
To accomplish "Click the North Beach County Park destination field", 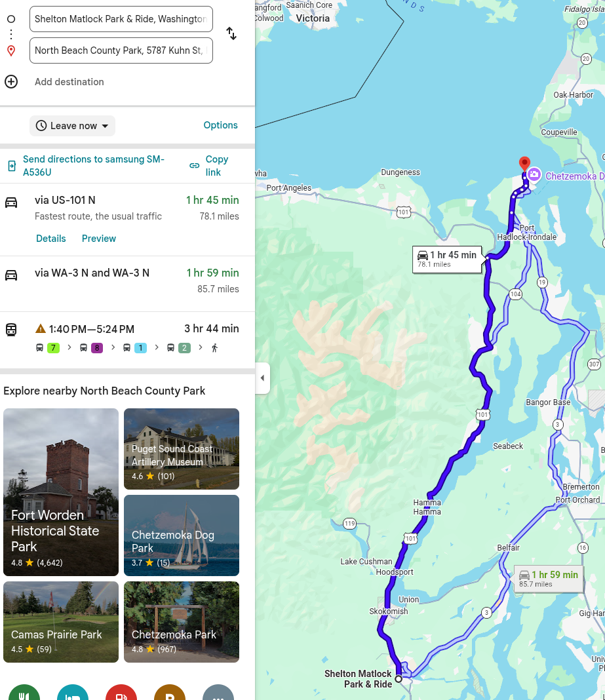I will click(x=121, y=50).
